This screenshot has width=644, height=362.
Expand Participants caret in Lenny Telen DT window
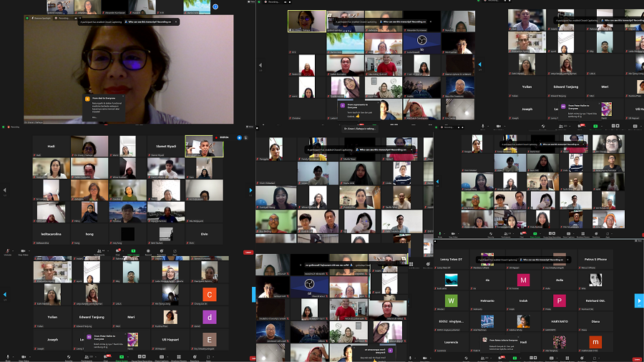[x=491, y=358]
